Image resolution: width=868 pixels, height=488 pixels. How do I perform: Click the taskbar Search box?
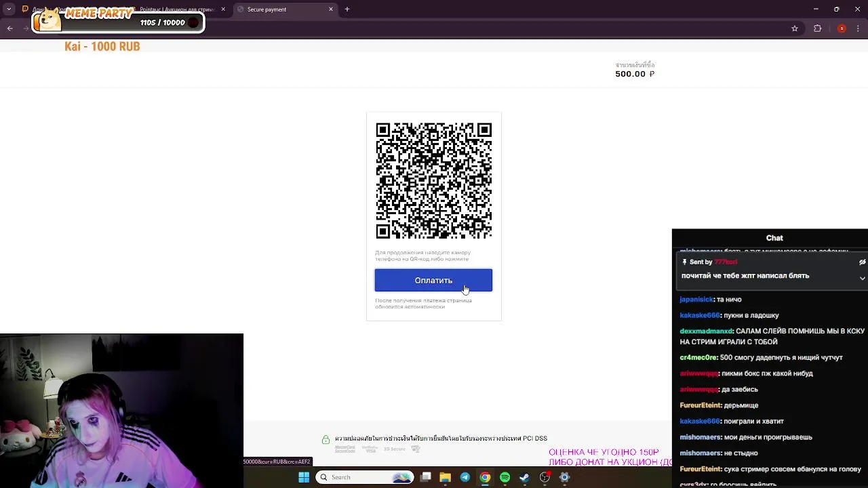[x=366, y=477]
